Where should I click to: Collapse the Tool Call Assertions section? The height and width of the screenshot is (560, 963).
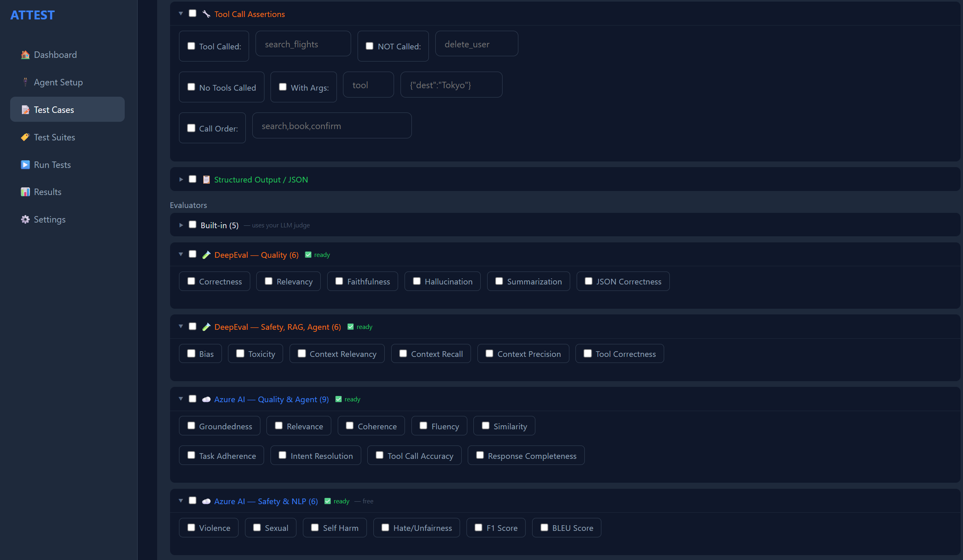(x=181, y=14)
